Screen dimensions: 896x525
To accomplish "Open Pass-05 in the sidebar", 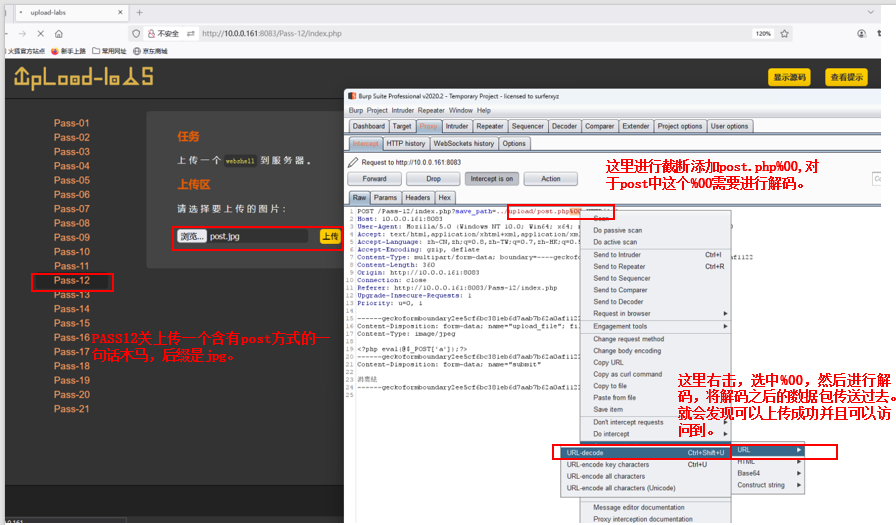I will point(71,180).
